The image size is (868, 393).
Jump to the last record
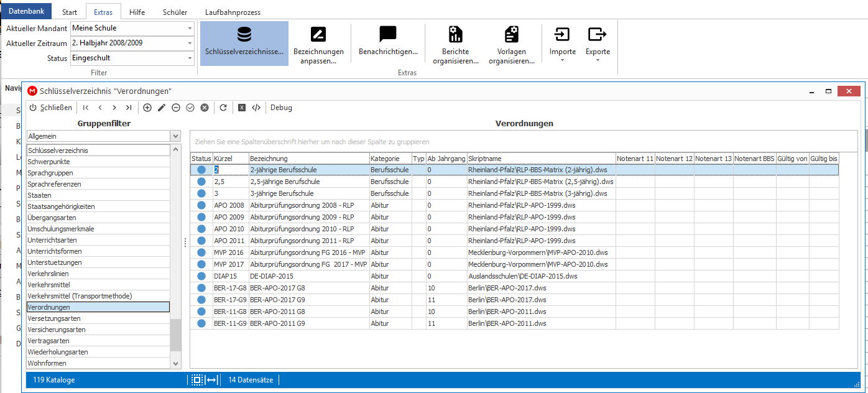tap(128, 108)
